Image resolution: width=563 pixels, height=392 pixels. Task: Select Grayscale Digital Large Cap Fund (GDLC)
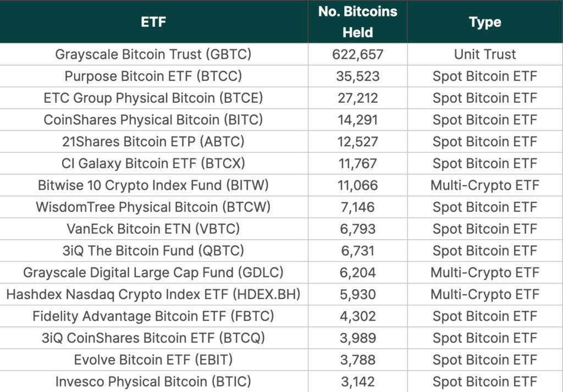click(153, 273)
